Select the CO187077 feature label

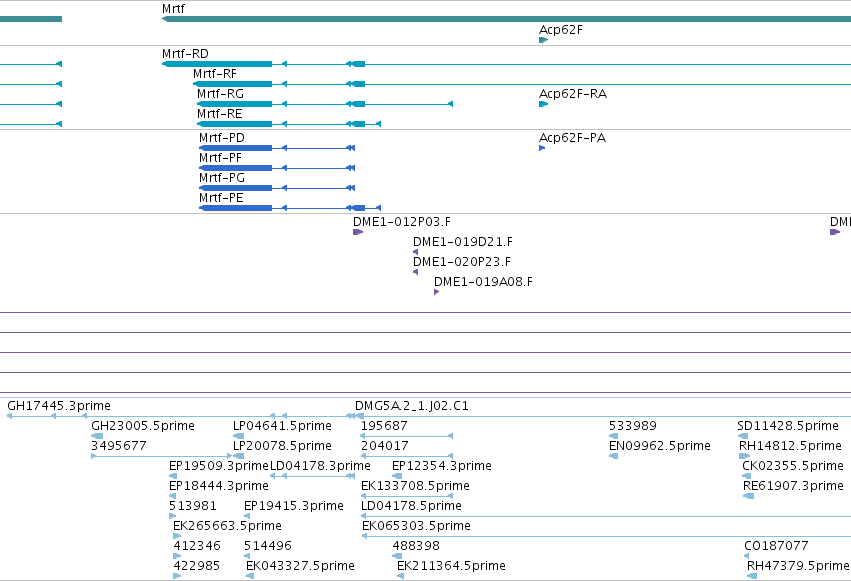pyautogui.click(x=776, y=546)
